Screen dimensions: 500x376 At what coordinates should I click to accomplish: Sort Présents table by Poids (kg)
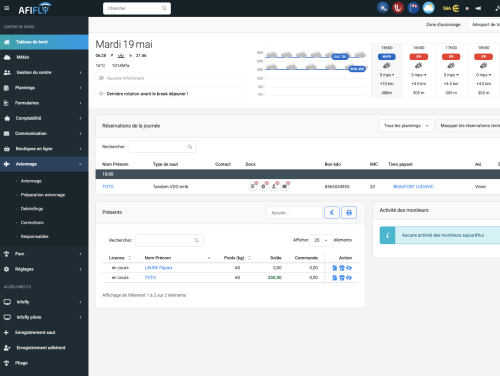point(237,258)
